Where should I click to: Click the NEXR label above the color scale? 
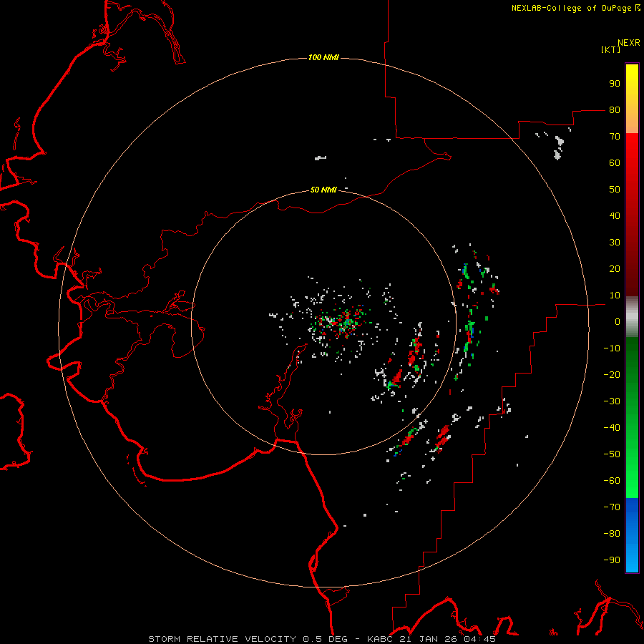[x=629, y=43]
